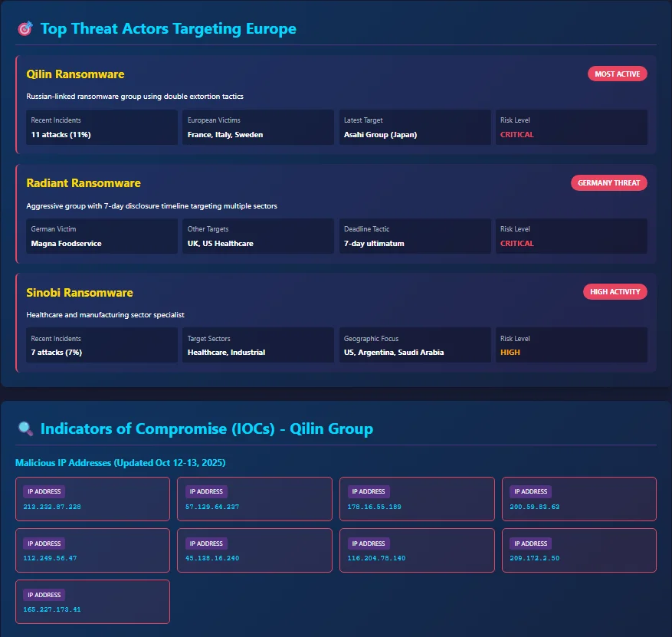The image size is (672, 637).
Task: Click the target icon beside Top Threat Actors heading
Action: click(x=25, y=28)
